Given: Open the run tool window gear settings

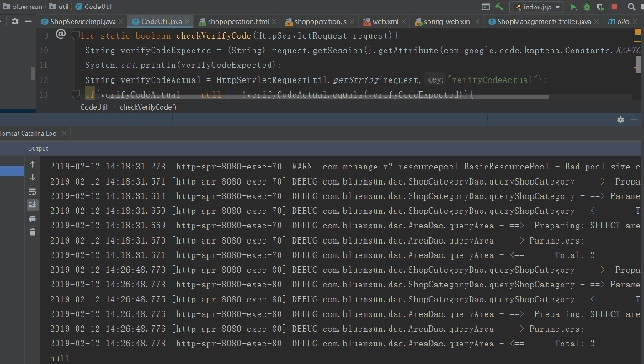Looking at the screenshot, I should pos(620,120).
